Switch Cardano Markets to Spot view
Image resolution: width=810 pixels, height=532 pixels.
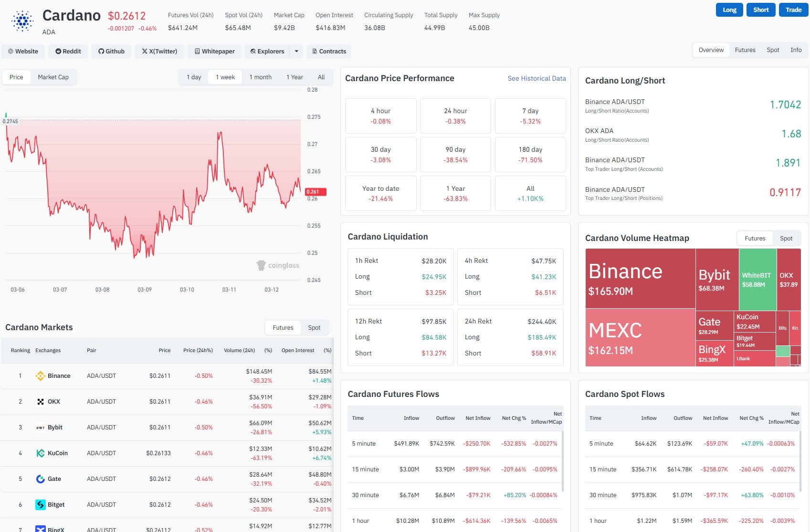pyautogui.click(x=314, y=327)
